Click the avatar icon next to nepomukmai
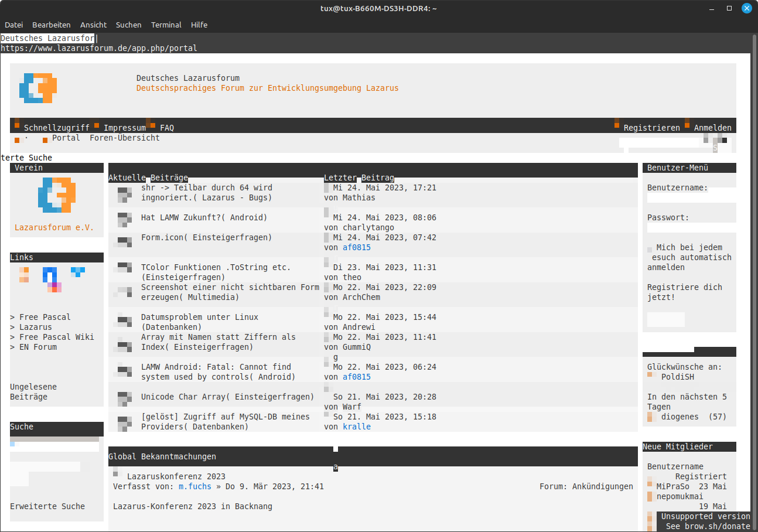The width and height of the screenshot is (758, 532). tap(650, 496)
